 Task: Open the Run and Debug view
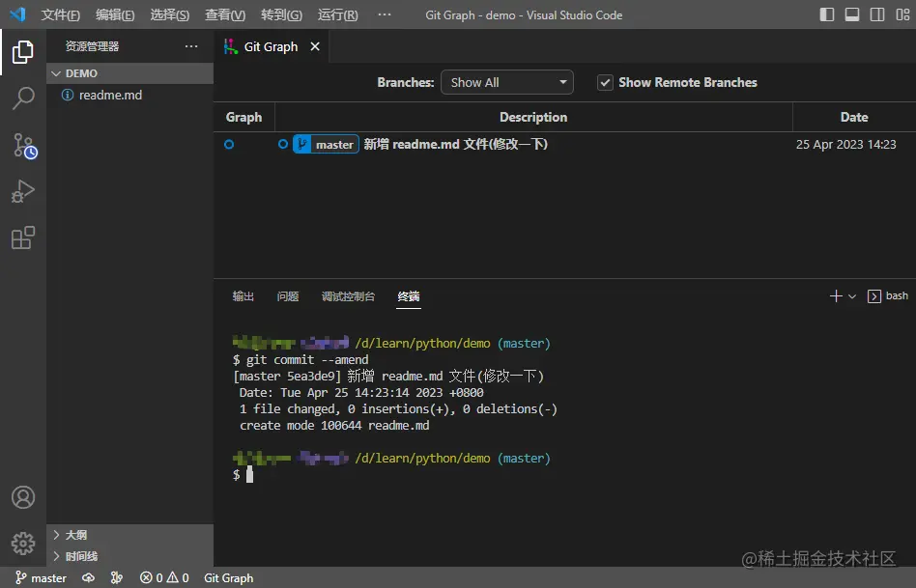pos(23,191)
